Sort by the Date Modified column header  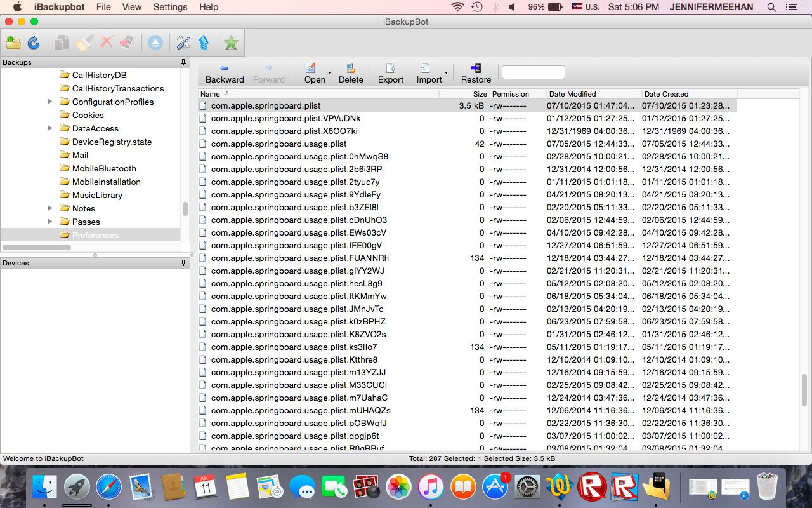(x=594, y=94)
